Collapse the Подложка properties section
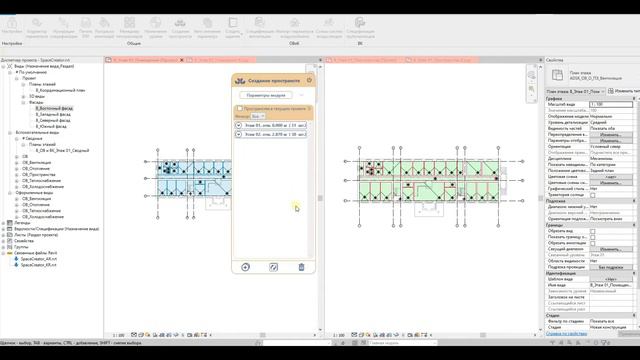The height and width of the screenshot is (360, 640). [x=634, y=201]
